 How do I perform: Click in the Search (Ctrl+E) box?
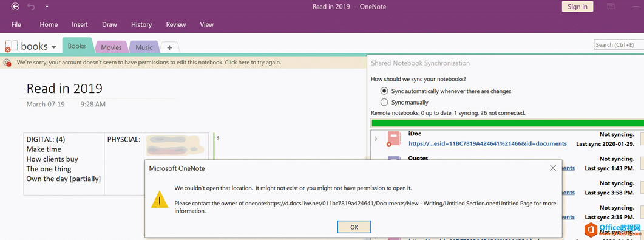point(619,45)
